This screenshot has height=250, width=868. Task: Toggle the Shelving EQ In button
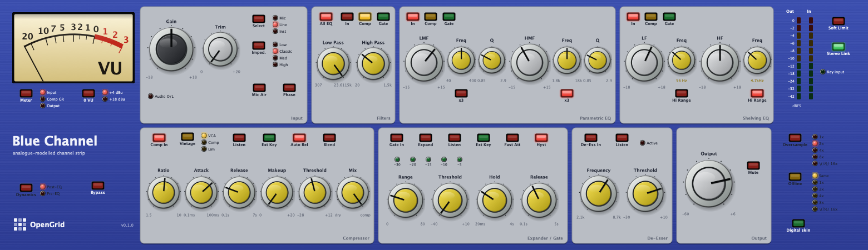pyautogui.click(x=633, y=17)
